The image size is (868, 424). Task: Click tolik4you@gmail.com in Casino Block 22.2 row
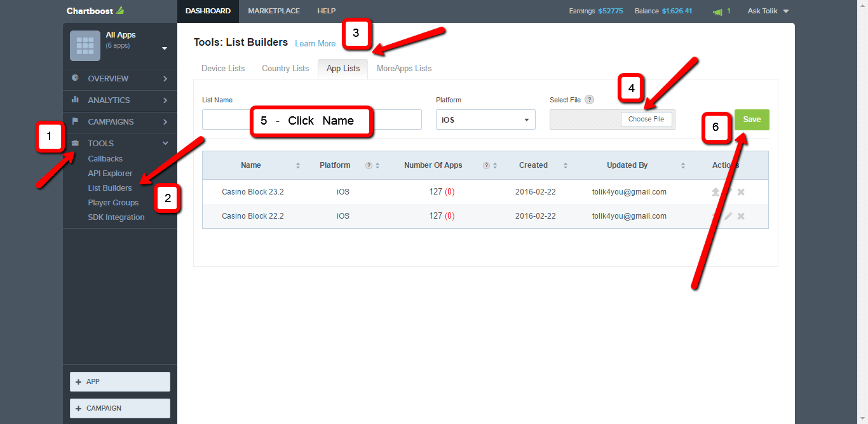[x=629, y=216]
